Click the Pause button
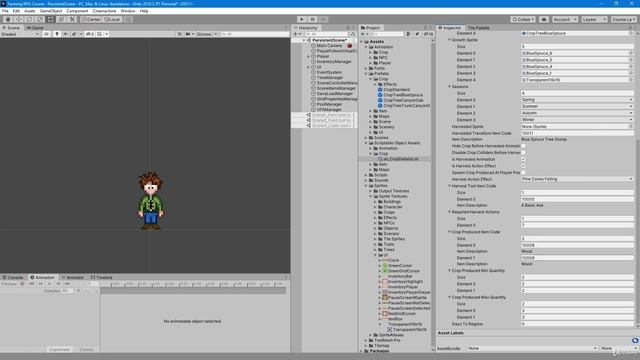Image resolution: width=640 pixels, height=360 pixels. [x=313, y=19]
